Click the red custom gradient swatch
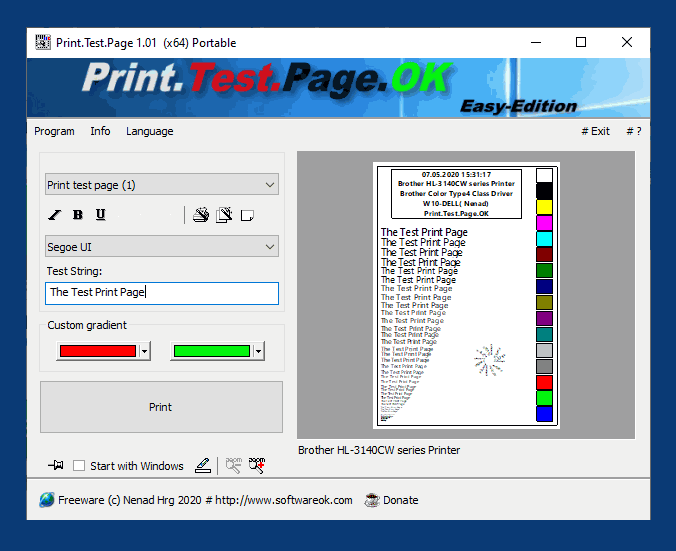 pyautogui.click(x=98, y=351)
